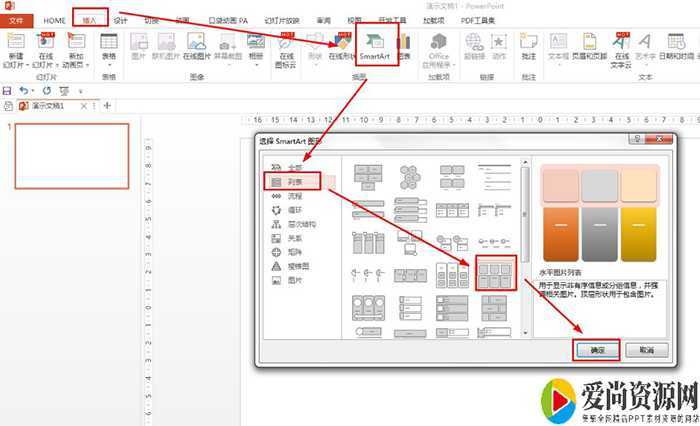Open the 文件 (File) menu tab
700x426 pixels.
(x=17, y=20)
